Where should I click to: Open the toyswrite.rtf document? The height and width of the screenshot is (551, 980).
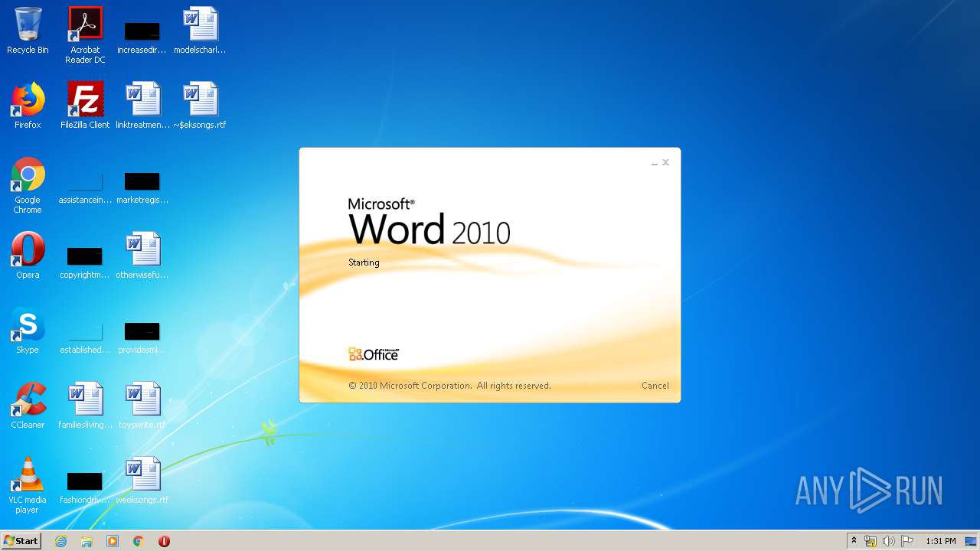(x=142, y=406)
